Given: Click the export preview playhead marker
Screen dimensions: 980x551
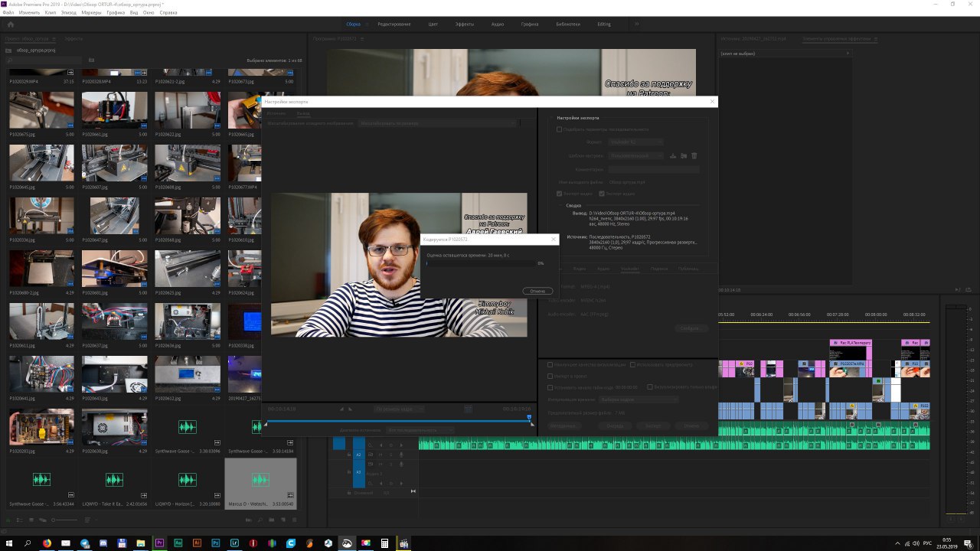Looking at the screenshot, I should click(529, 417).
